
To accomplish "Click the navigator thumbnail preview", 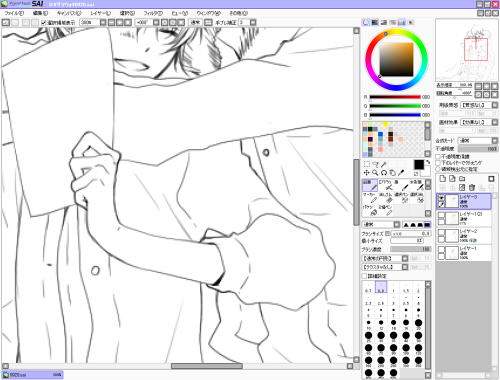I will click(x=467, y=50).
